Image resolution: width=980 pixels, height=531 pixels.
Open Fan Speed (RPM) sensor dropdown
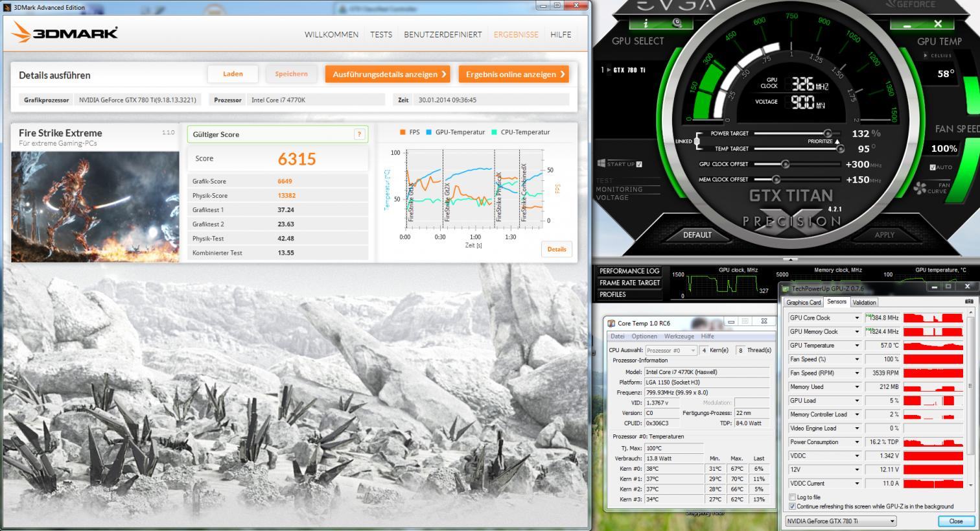[857, 373]
